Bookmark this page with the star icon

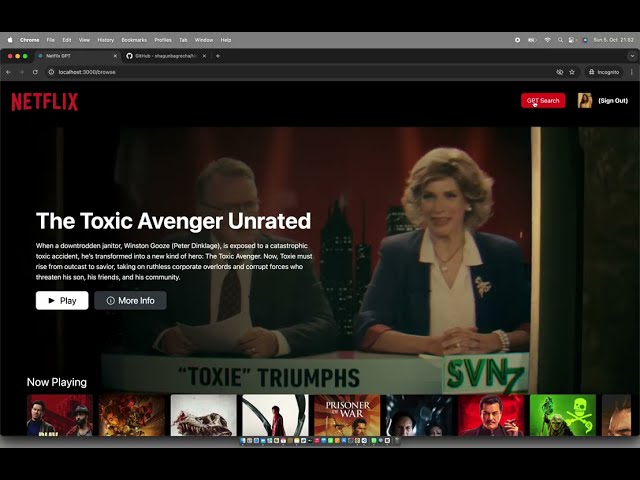572,72
